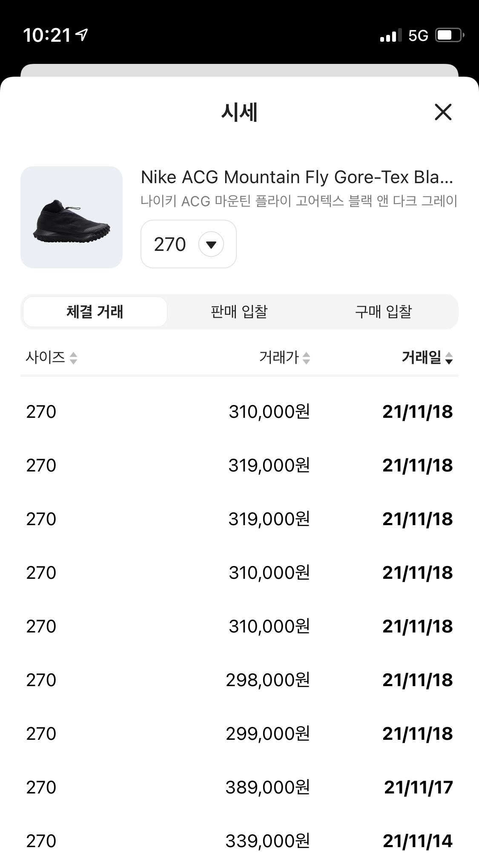The image size is (479, 868).
Task: Sort by 거래가 column arrows
Action: (306, 358)
